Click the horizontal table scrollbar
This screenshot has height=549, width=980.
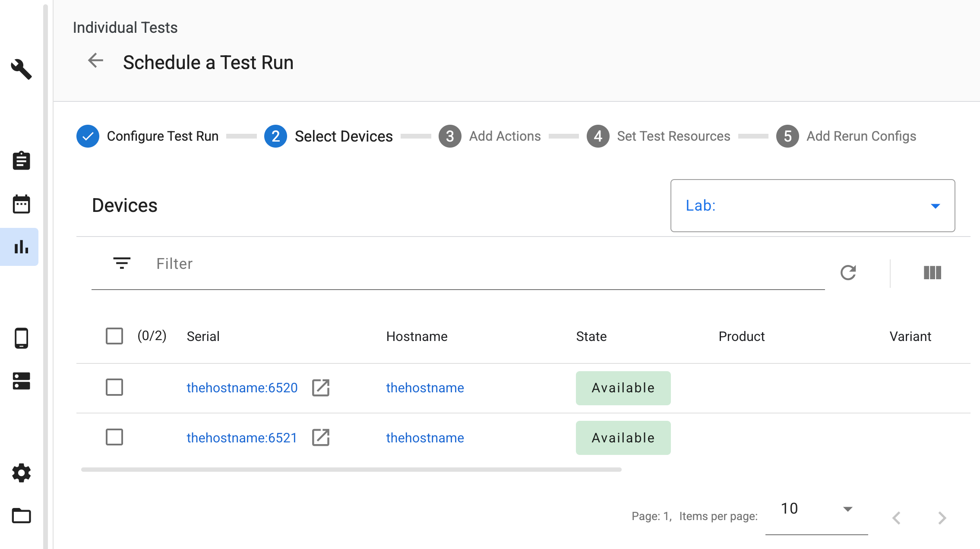(x=351, y=470)
